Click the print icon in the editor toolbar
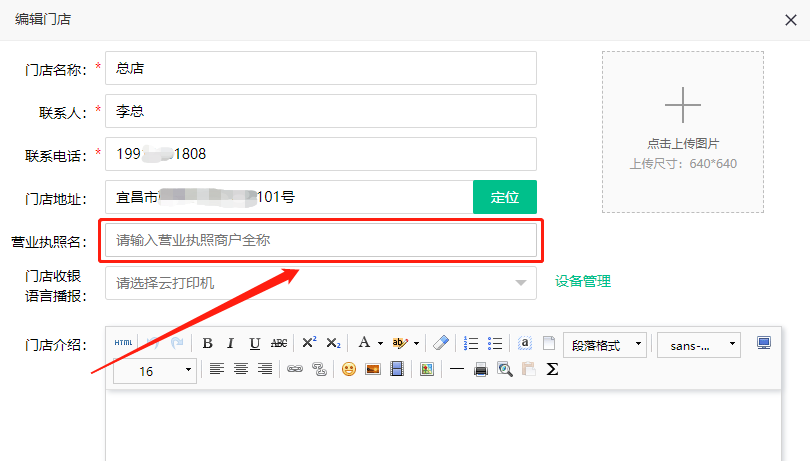 (480, 369)
